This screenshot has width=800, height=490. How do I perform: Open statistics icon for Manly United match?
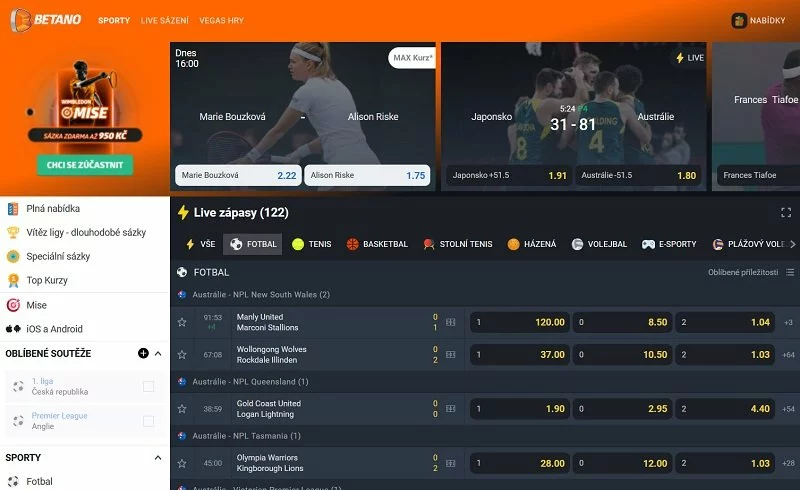(x=451, y=322)
